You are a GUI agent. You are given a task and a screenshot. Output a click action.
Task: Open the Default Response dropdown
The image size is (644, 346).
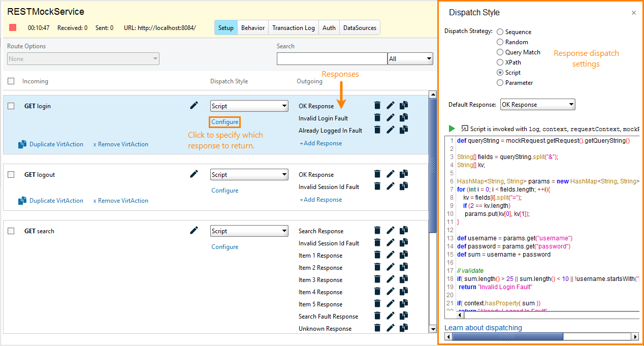point(538,105)
